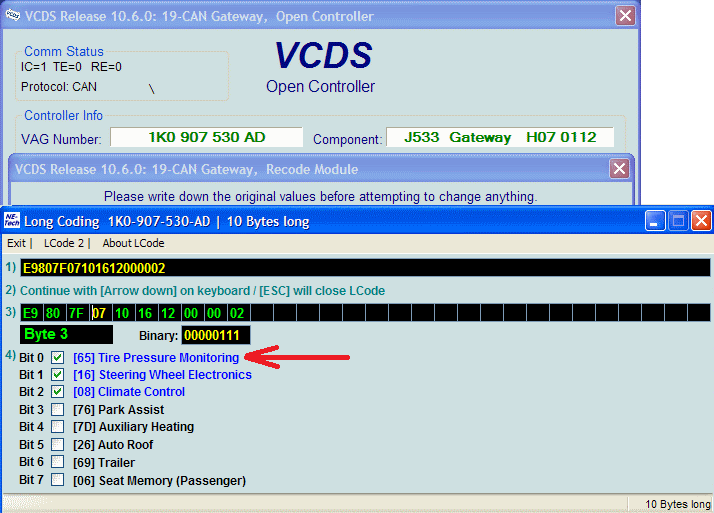Open the About LCode menu
The height and width of the screenshot is (513, 714).
click(133, 243)
